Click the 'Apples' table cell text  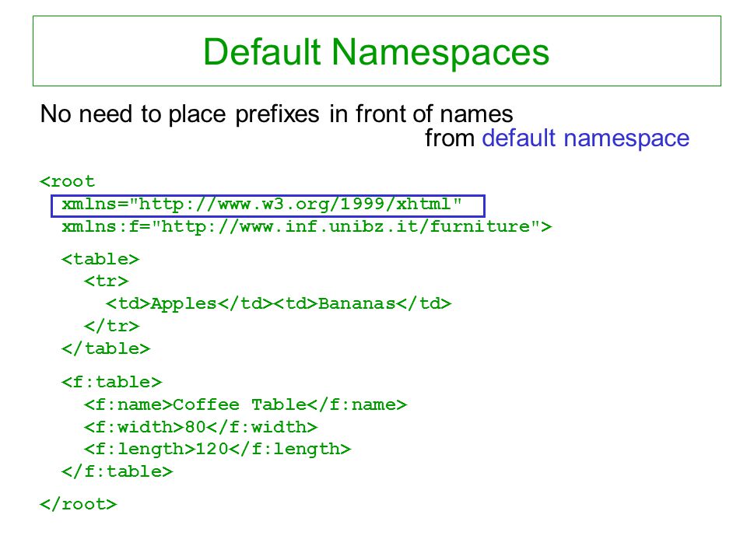184,304
